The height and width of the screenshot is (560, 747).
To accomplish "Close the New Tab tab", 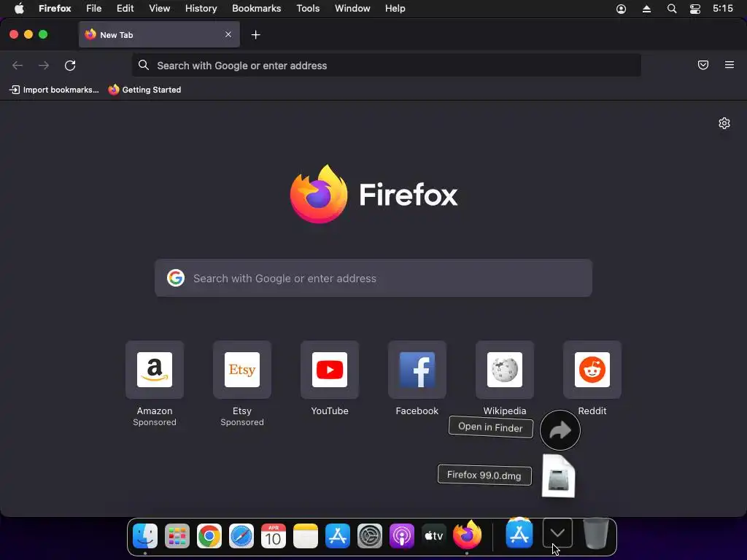I will pyautogui.click(x=228, y=34).
